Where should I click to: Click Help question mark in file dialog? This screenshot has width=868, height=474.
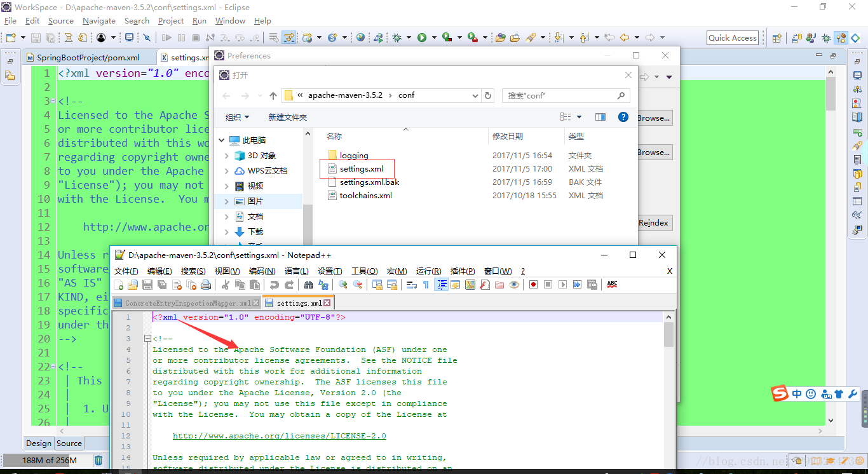coord(623,117)
